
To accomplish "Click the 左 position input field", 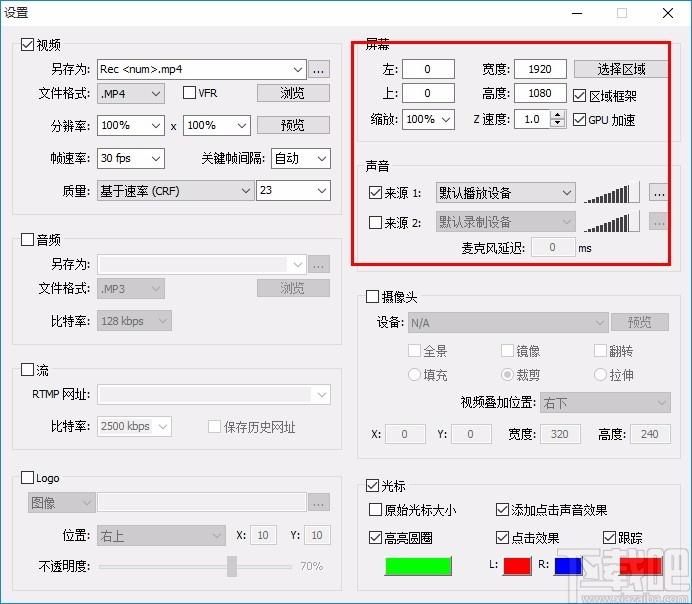I will coord(428,69).
